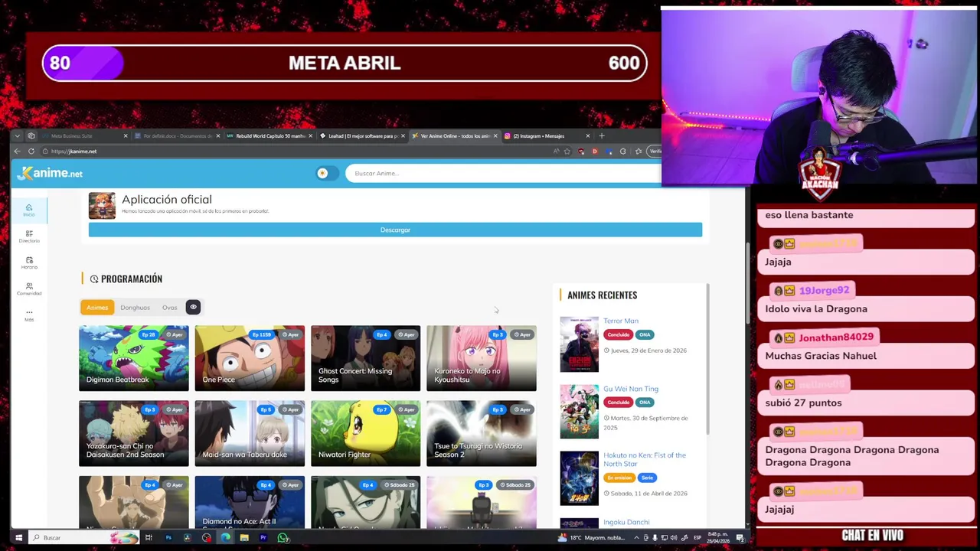Click the Ingaku Danchi link
This screenshot has height=551, width=980.
pos(626,522)
